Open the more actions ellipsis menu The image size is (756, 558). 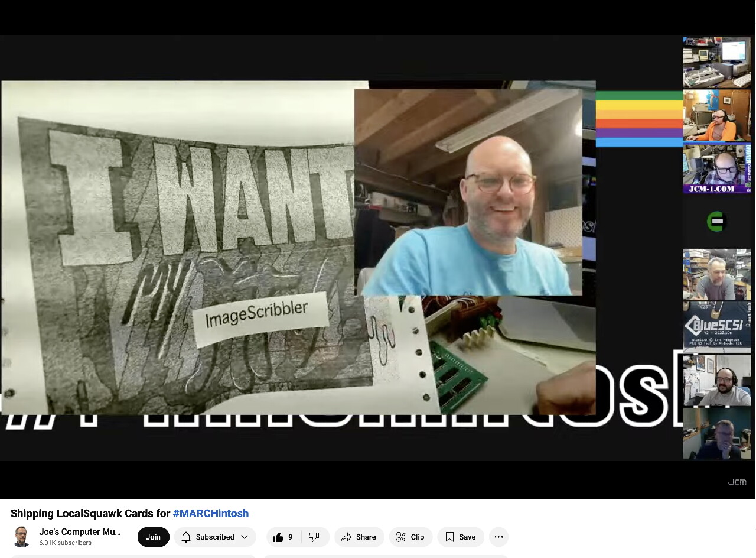[498, 537]
